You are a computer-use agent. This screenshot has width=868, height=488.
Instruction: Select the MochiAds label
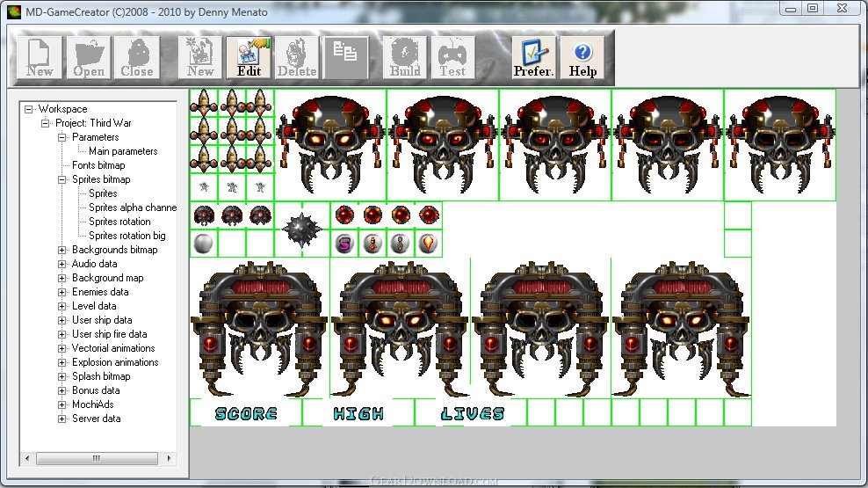pyautogui.click(x=92, y=404)
